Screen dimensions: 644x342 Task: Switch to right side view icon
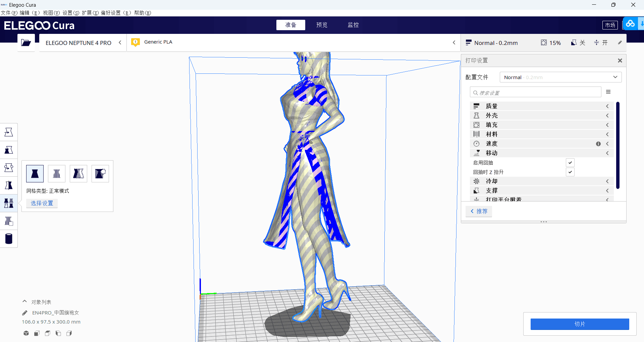pyautogui.click(x=69, y=333)
